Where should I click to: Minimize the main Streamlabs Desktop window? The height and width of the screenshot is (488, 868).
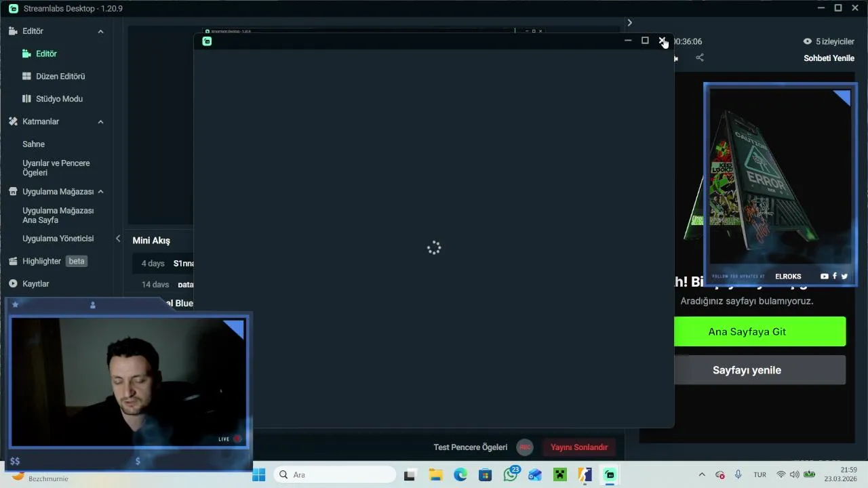(x=821, y=8)
